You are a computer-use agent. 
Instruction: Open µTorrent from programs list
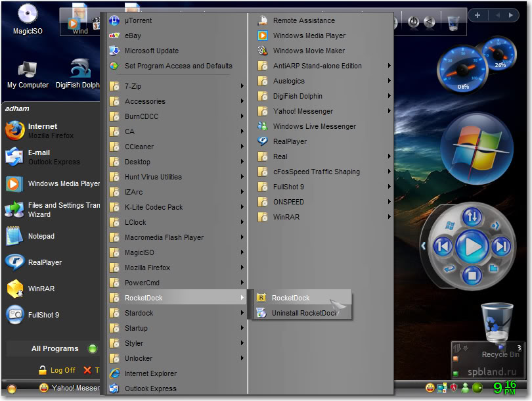138,20
